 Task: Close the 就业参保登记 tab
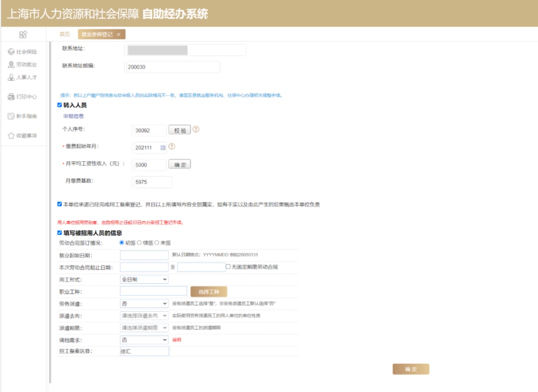coord(119,34)
